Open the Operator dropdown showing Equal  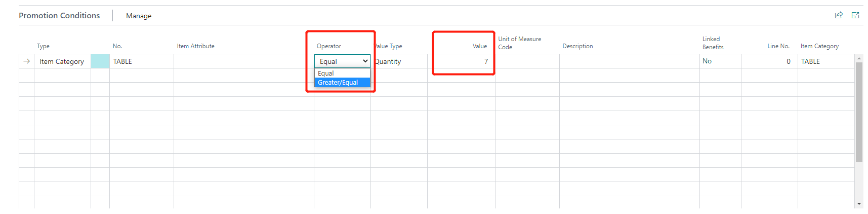click(x=343, y=61)
